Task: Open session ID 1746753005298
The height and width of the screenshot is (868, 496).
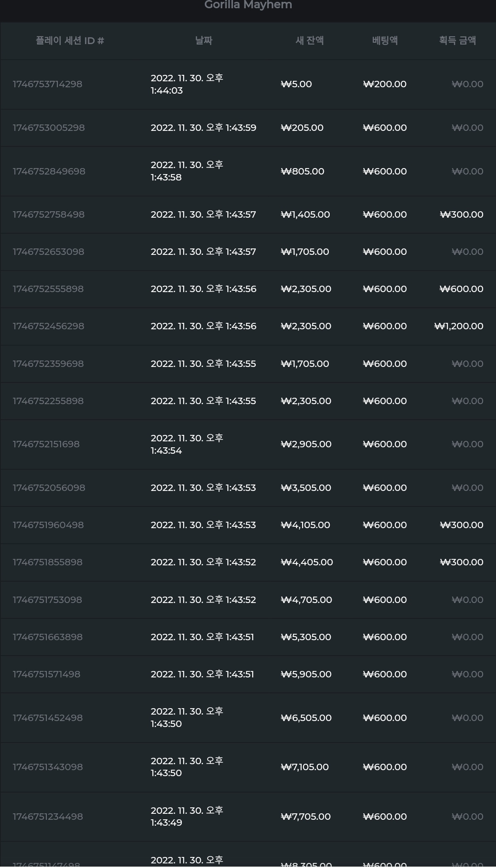Action: pos(49,128)
